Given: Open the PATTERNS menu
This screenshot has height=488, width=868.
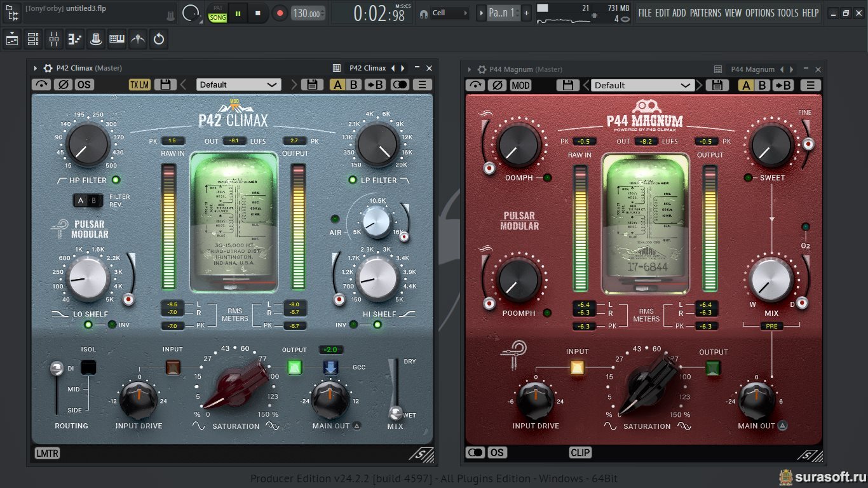Looking at the screenshot, I should [x=705, y=13].
